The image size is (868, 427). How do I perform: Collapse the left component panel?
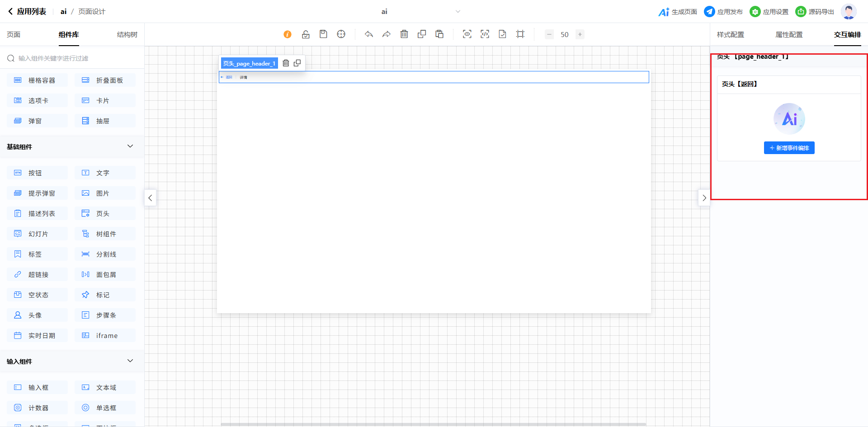pyautogui.click(x=150, y=198)
